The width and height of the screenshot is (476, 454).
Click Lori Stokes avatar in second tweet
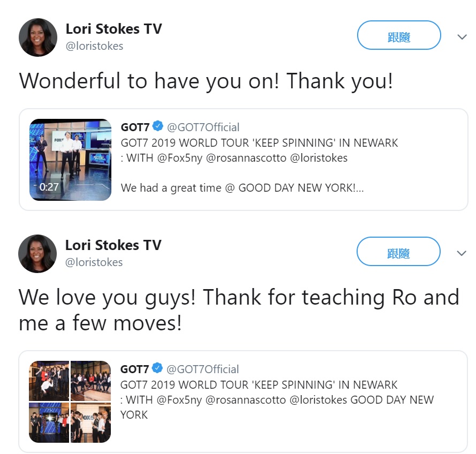coord(37,253)
